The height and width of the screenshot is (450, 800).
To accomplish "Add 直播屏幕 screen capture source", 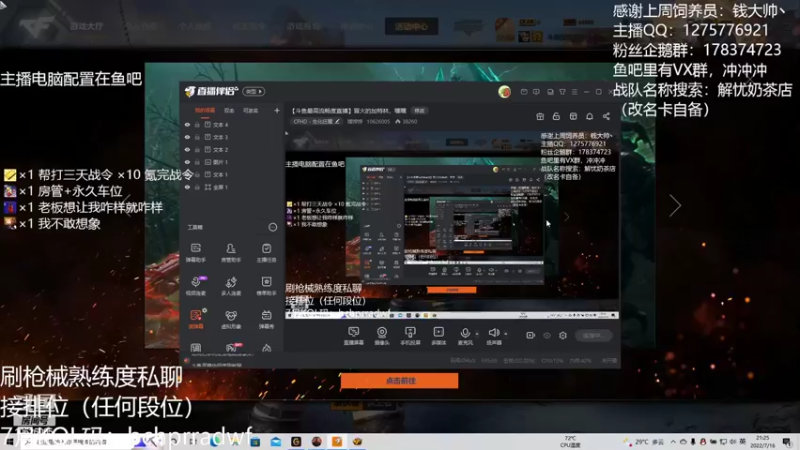I will click(x=353, y=336).
